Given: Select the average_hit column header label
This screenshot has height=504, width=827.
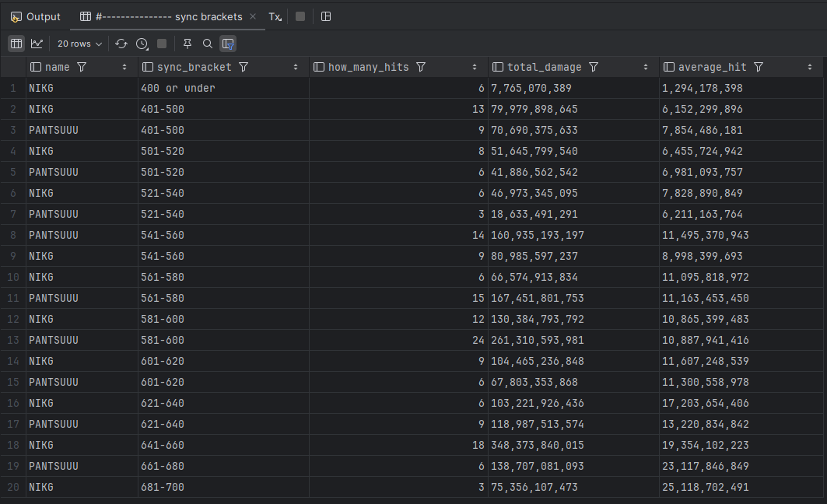Looking at the screenshot, I should tap(713, 67).
